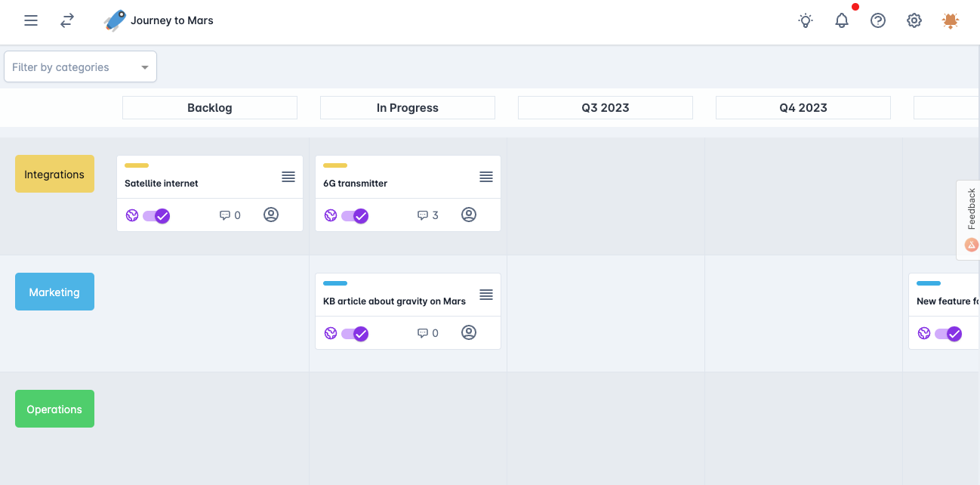
Task: Select the In Progress column header
Action: (x=408, y=108)
